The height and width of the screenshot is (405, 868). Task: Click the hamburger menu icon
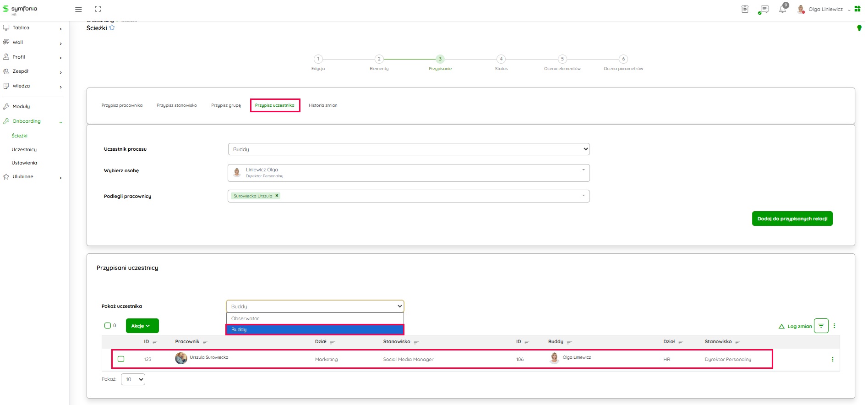78,9
